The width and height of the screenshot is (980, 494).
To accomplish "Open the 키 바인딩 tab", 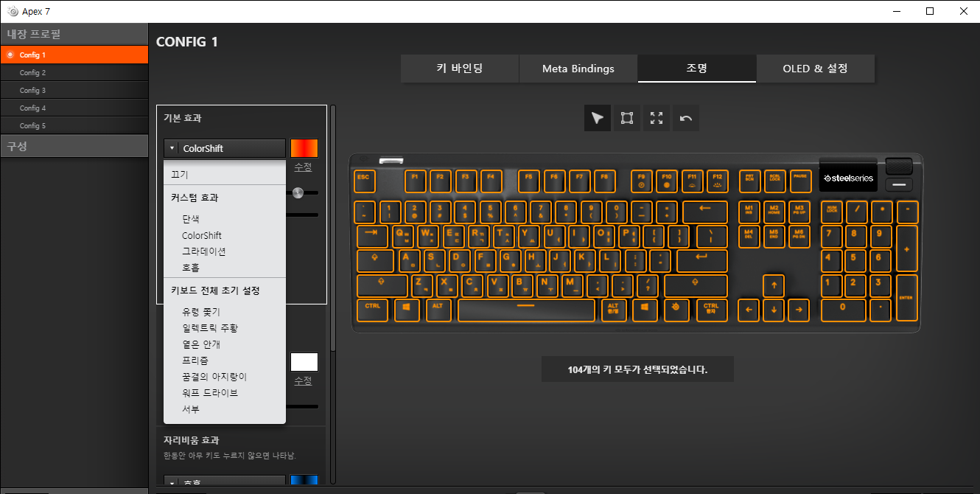I will point(460,68).
